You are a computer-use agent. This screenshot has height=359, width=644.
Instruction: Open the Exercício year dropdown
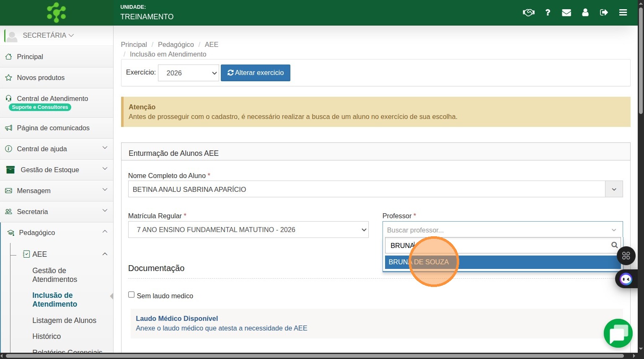coord(188,73)
